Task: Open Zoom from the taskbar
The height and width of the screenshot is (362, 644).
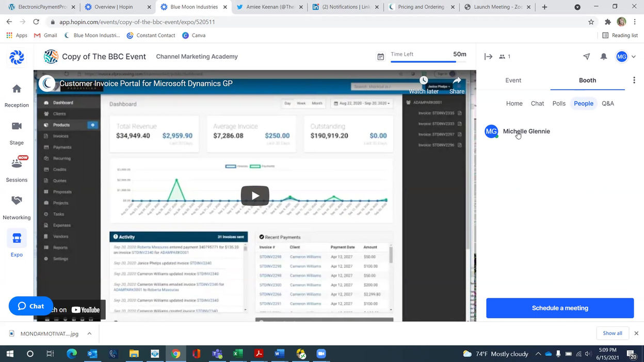Action: pos(321,354)
